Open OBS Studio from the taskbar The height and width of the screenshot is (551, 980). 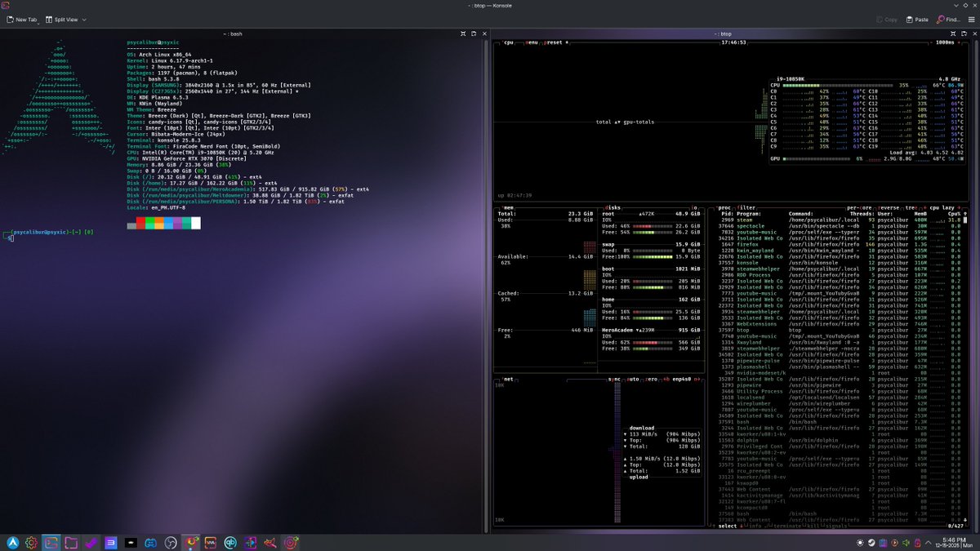(x=171, y=542)
